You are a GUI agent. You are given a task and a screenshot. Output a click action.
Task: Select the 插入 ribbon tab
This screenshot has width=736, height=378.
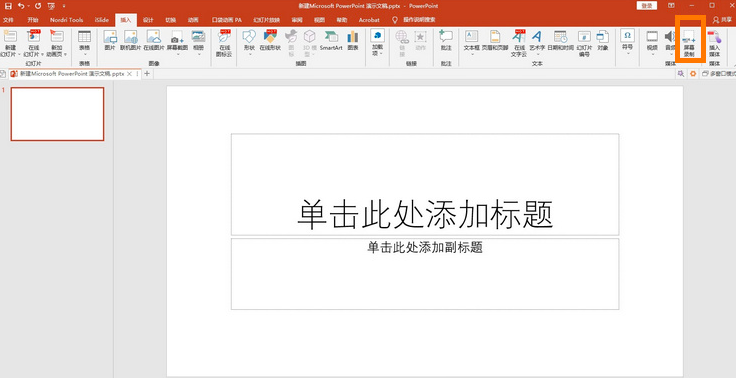point(126,20)
